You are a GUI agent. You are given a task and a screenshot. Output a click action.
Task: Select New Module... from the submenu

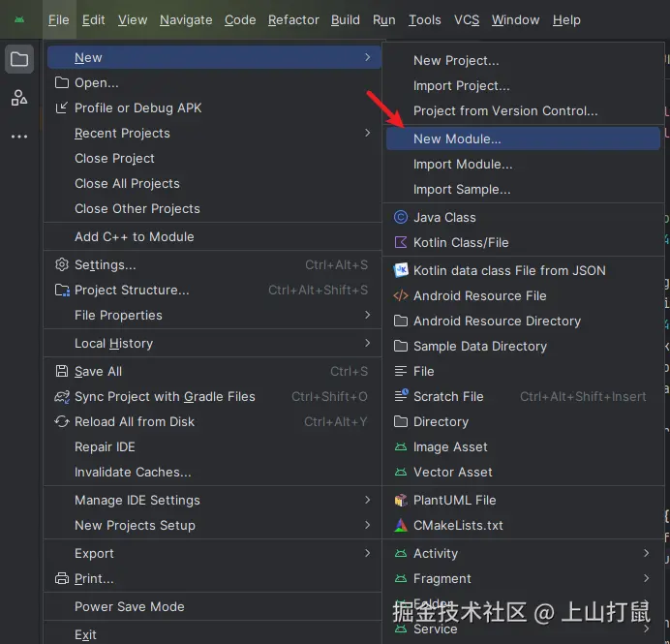[x=523, y=138]
